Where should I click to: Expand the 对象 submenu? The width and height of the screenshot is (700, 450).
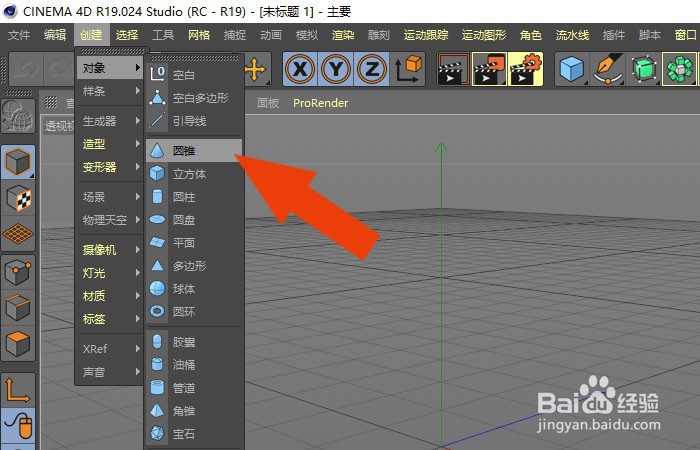(x=110, y=68)
